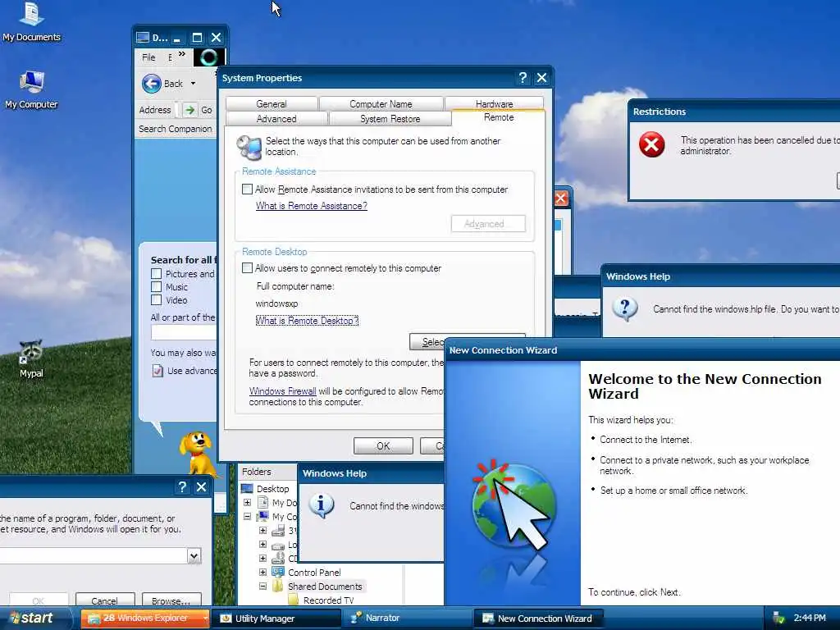This screenshot has width=840, height=630.
Task: Select windowsxp full computer name text
Action: pyautogui.click(x=276, y=304)
